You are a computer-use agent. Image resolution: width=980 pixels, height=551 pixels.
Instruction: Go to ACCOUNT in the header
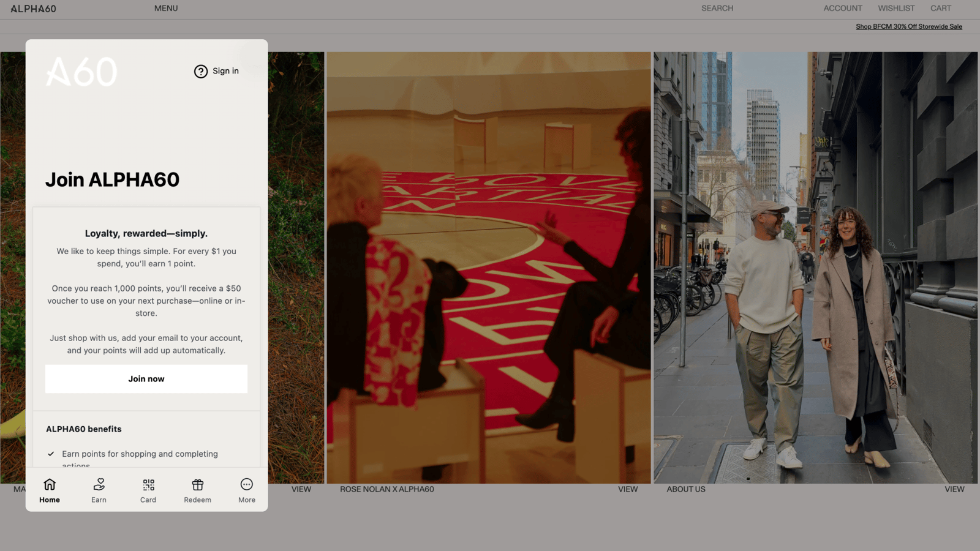tap(843, 9)
